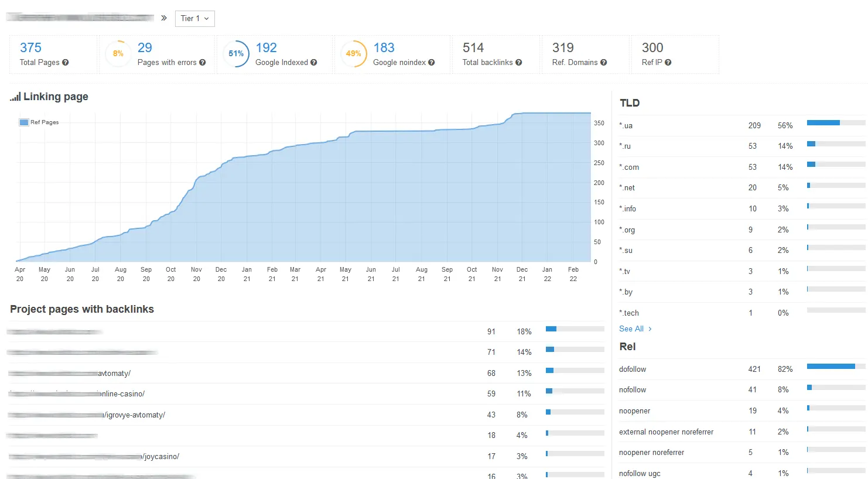
Task: Click the Dec 21 label on chart axis
Action: coord(522,274)
